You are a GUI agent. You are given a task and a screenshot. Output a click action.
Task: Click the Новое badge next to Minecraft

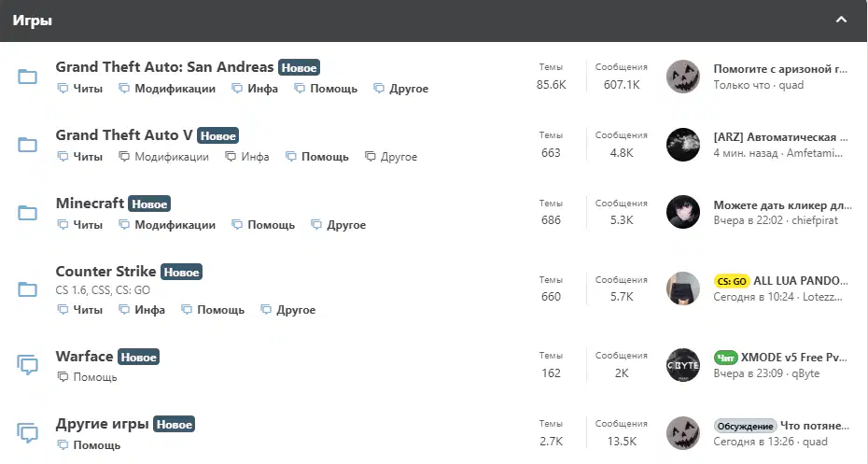pyautogui.click(x=149, y=204)
